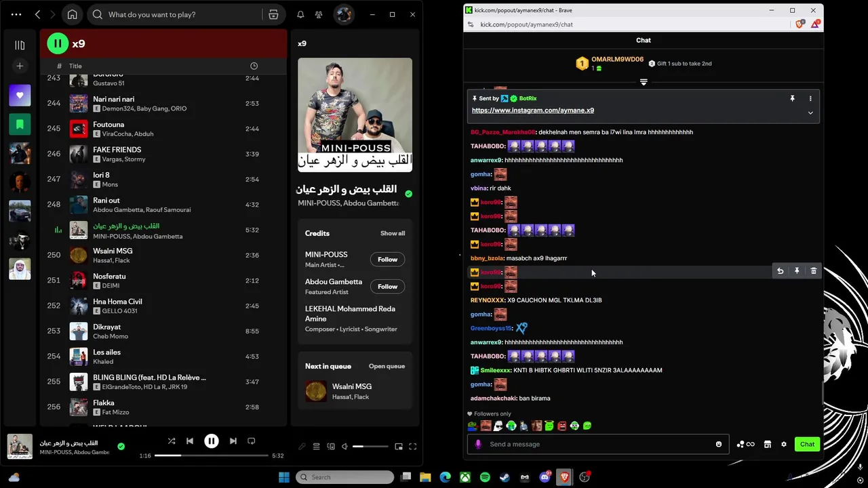
Task: Open Your Library icon in Spotify sidebar
Action: pos(20,45)
